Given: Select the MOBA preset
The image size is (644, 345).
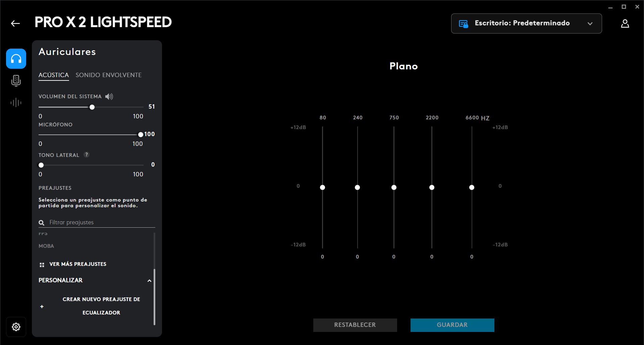Looking at the screenshot, I should pos(46,246).
